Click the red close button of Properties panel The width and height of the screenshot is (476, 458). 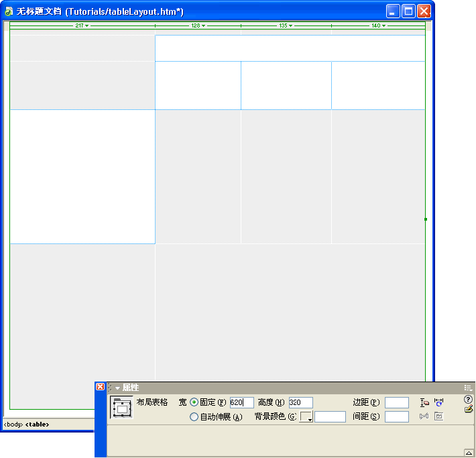[100, 387]
